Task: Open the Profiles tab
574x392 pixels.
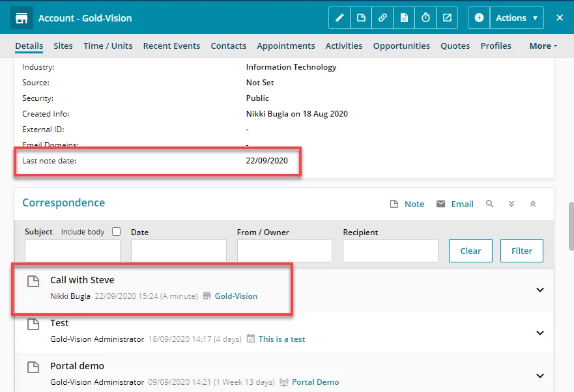Action: pyautogui.click(x=496, y=46)
